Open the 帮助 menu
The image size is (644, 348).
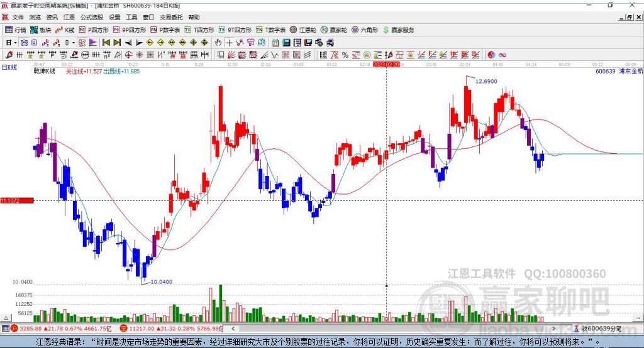[x=194, y=17]
